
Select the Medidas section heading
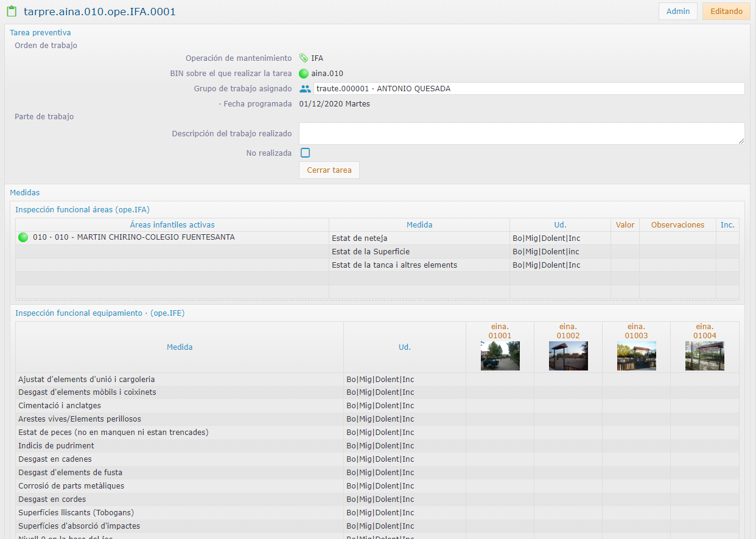click(25, 192)
